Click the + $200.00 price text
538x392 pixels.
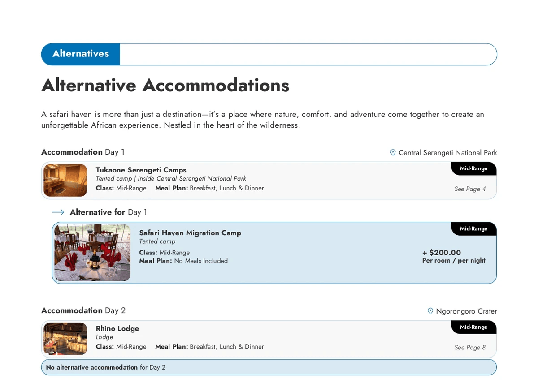coord(442,253)
